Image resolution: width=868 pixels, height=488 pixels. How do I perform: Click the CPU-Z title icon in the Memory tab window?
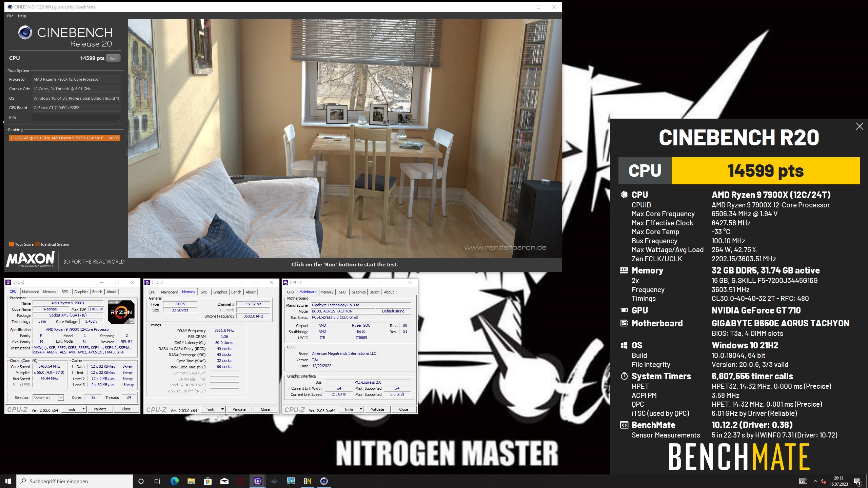point(147,282)
